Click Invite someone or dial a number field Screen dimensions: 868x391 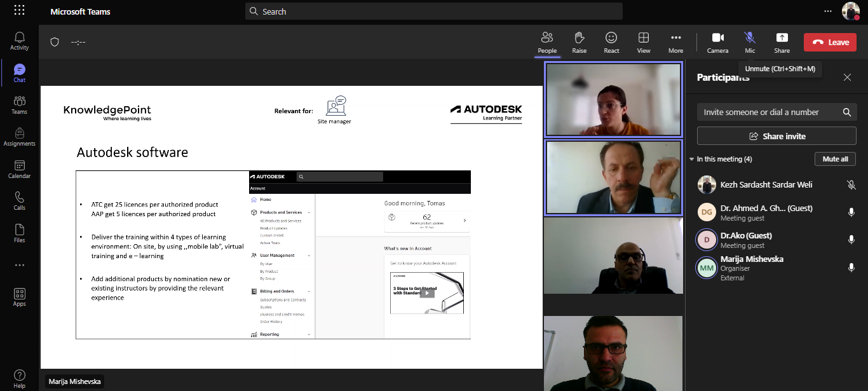[x=776, y=112]
